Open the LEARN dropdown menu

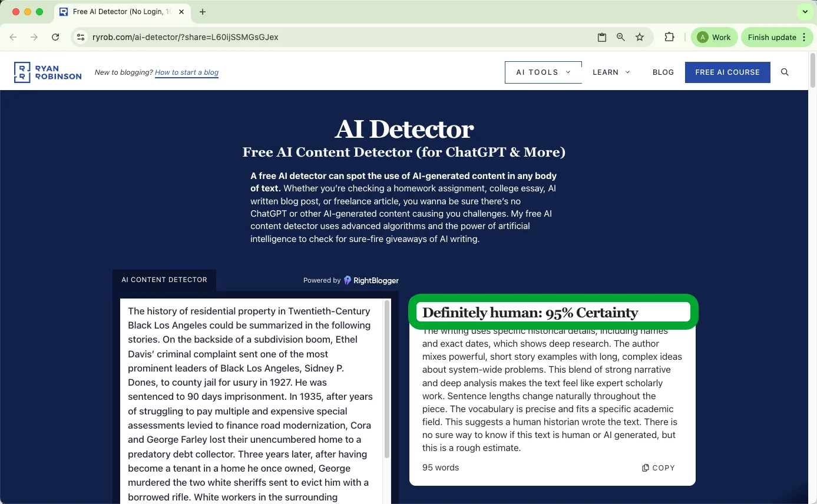click(x=611, y=72)
